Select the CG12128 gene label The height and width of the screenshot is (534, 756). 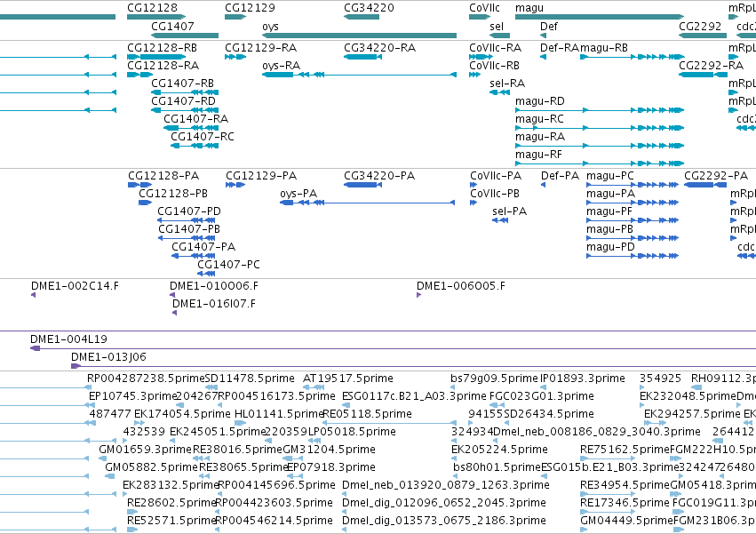coord(153,8)
